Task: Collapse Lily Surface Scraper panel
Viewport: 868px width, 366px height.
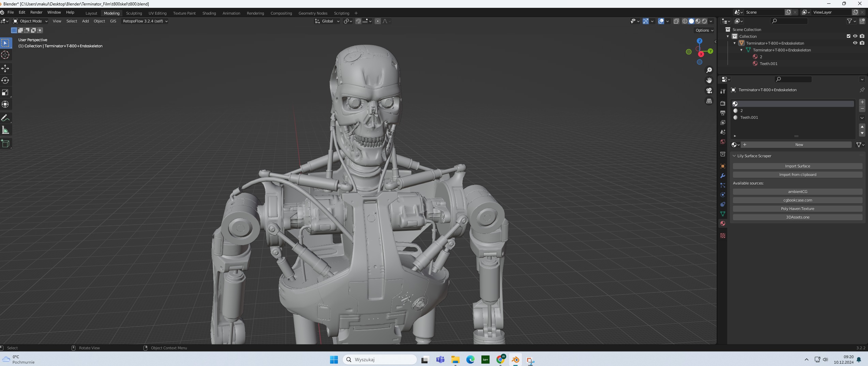Action: 734,156
